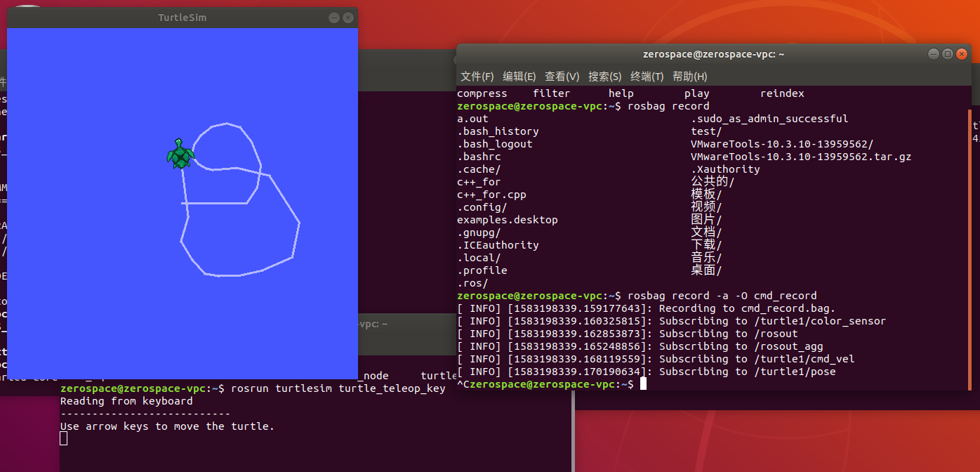The width and height of the screenshot is (980, 472).
Task: Minimize the zerospace terminal window
Action: 933,54
